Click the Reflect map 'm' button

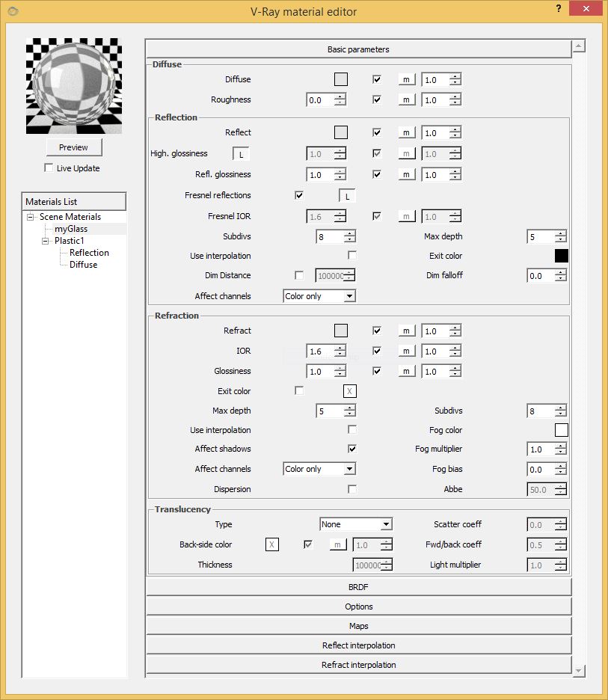tap(407, 132)
